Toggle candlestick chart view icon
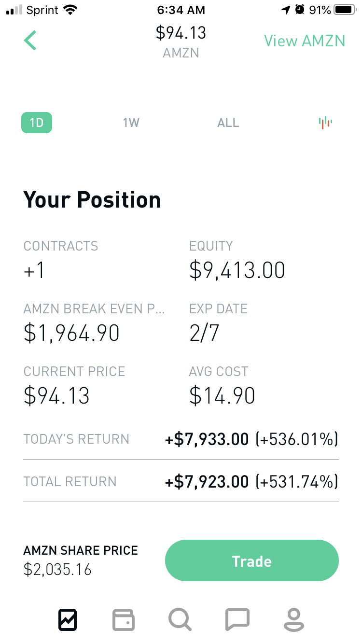Viewport: 362px width, 644px height. (325, 123)
